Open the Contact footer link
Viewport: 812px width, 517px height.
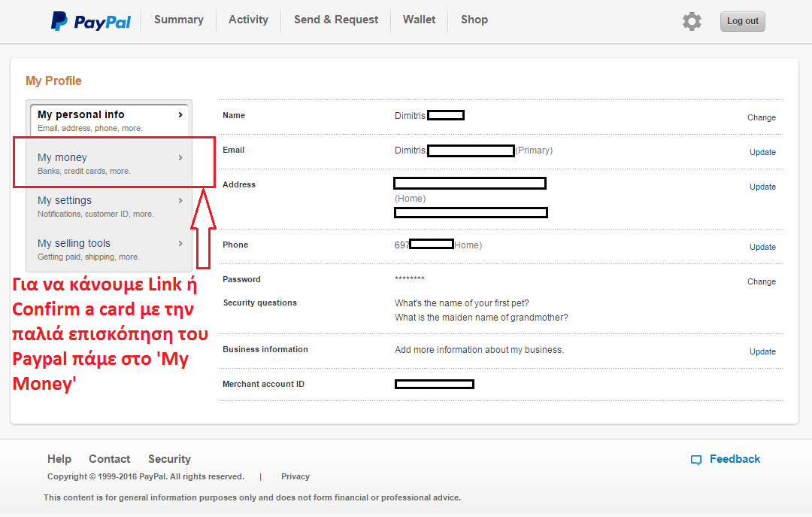[109, 459]
